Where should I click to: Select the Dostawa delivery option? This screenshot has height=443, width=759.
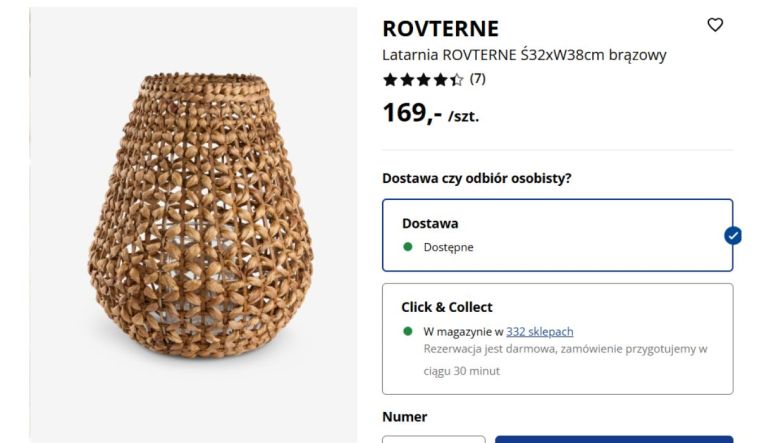[x=557, y=235]
